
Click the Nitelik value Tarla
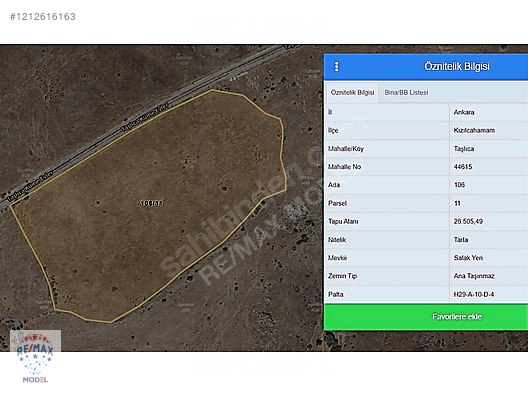point(461,239)
